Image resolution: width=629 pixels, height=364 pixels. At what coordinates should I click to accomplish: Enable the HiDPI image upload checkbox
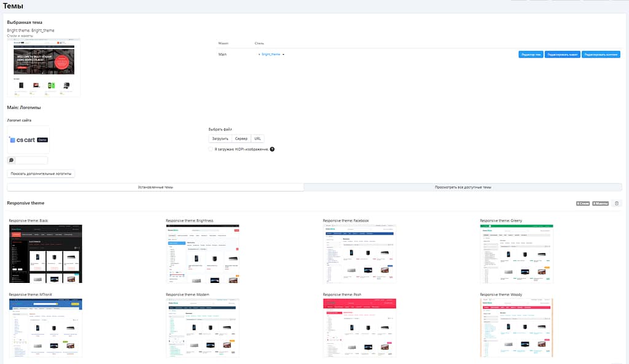tap(211, 149)
